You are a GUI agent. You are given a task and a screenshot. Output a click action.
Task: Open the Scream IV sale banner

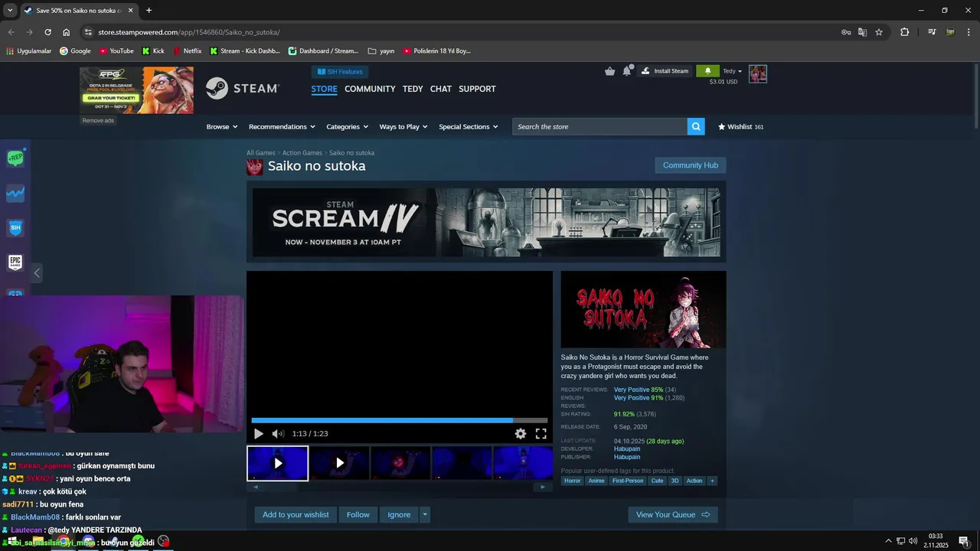[486, 222]
